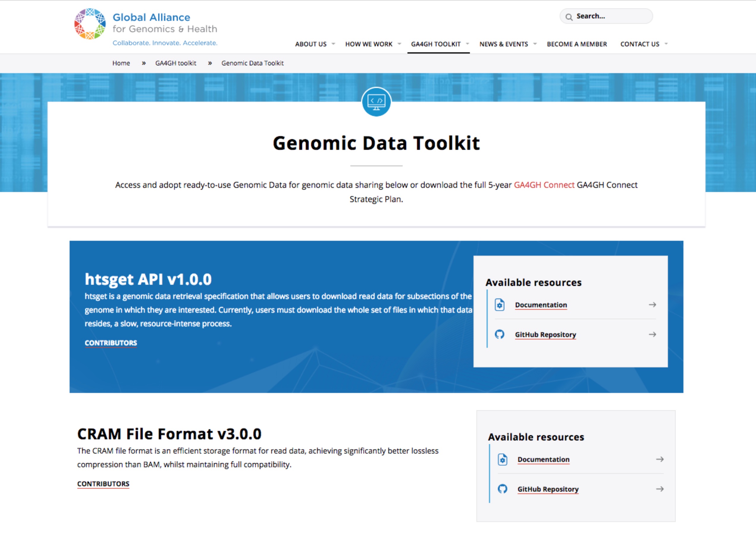The height and width of the screenshot is (538, 756).
Task: Expand Contact Us dropdown arrow
Action: (x=666, y=44)
